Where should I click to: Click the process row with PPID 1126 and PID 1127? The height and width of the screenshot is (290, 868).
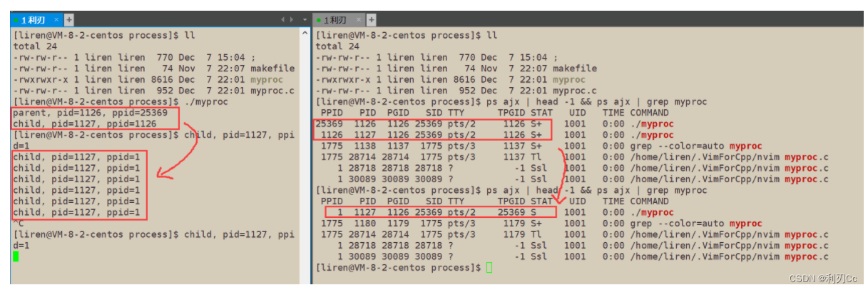tap(494, 135)
